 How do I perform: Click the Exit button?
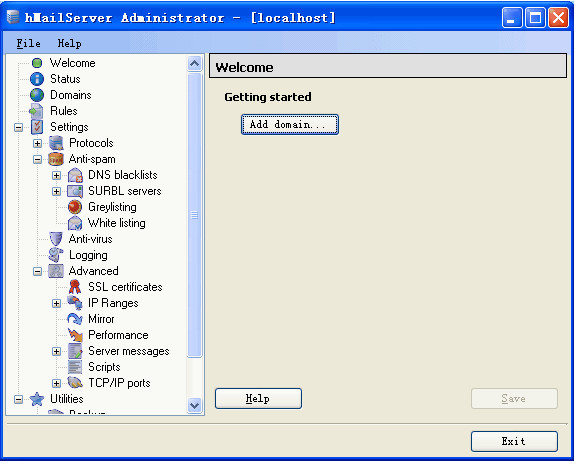514,441
